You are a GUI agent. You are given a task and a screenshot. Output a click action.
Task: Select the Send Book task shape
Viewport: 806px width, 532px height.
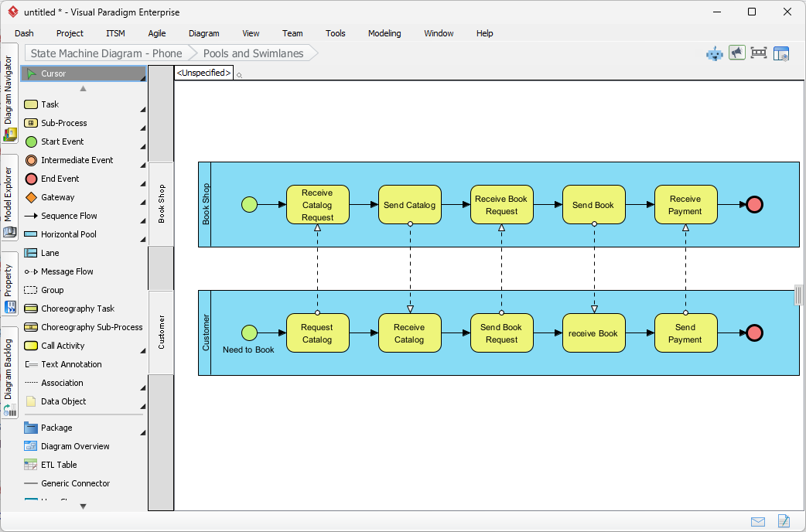593,204
